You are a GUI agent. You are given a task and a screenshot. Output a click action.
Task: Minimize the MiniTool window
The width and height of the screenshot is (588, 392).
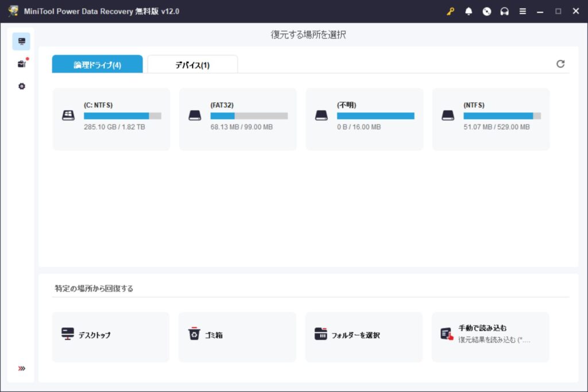[540, 11]
